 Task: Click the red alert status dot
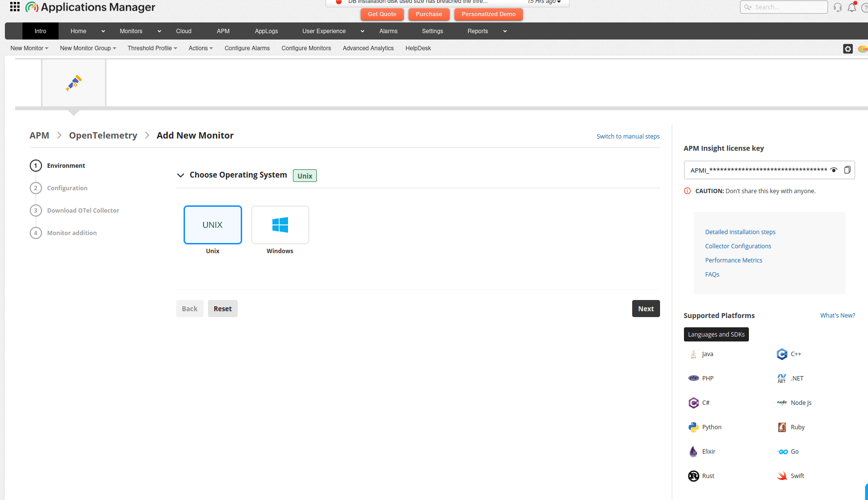pyautogui.click(x=339, y=1)
